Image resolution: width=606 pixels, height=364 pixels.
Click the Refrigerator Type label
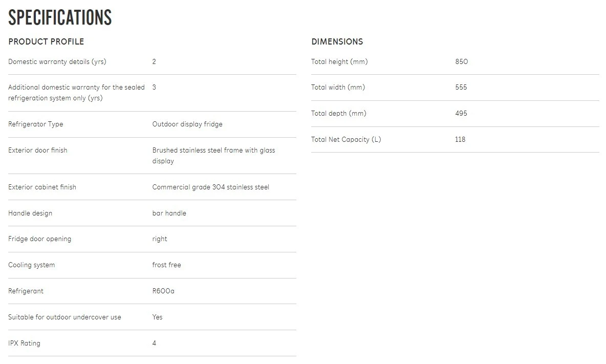coord(35,124)
